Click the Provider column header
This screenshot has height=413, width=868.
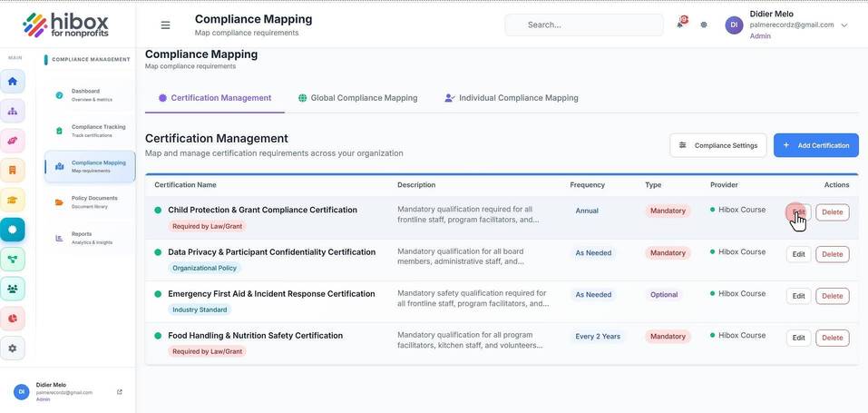[x=724, y=185]
